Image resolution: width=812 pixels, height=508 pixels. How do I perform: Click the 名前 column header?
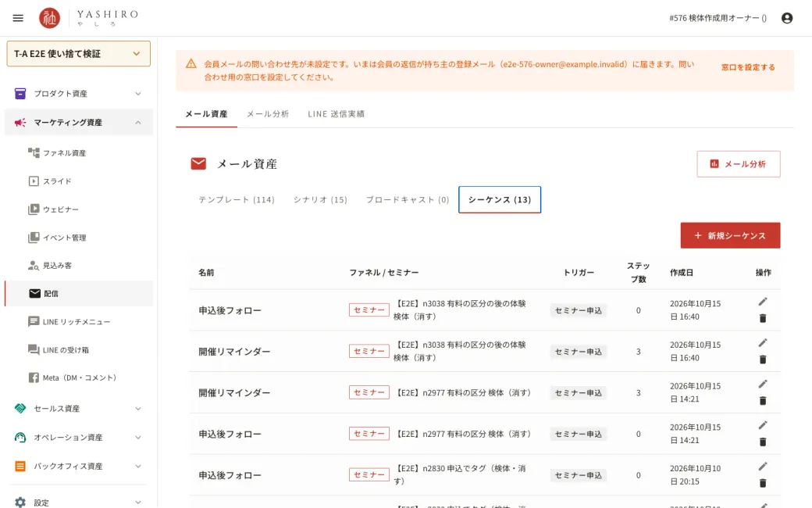[x=206, y=272]
